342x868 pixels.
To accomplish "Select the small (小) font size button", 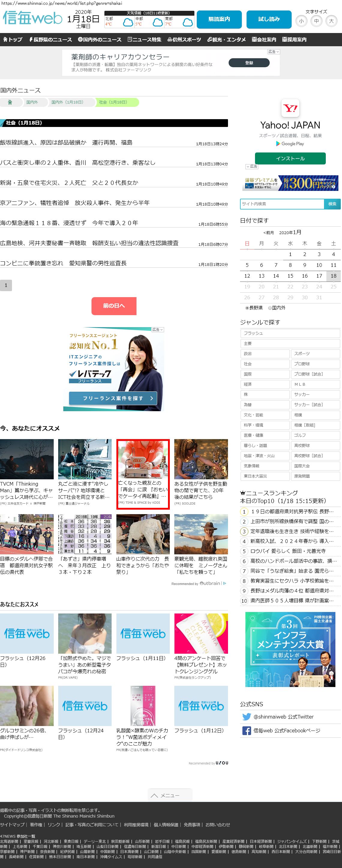I will coord(301,21).
